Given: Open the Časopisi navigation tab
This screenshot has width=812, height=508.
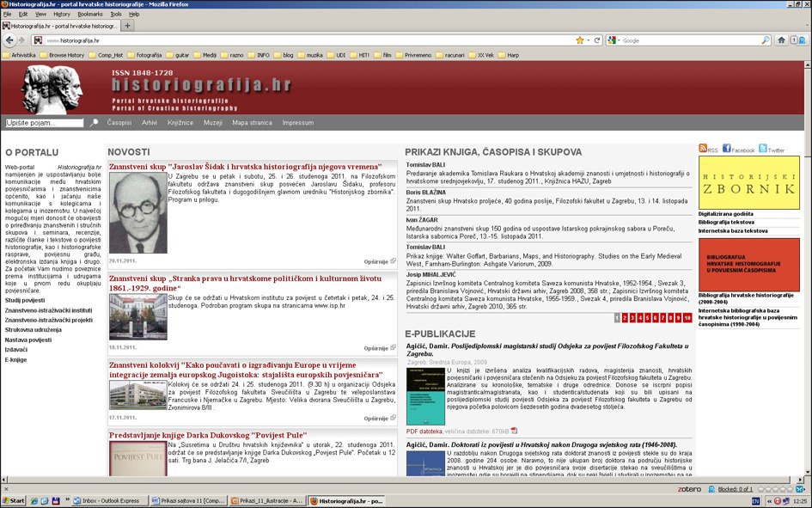Looking at the screenshot, I should point(119,123).
